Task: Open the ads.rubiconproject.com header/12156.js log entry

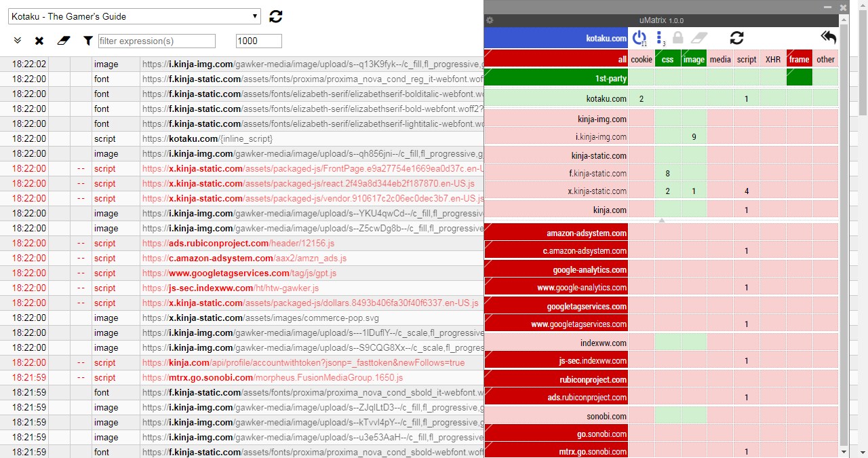Action: coord(238,243)
